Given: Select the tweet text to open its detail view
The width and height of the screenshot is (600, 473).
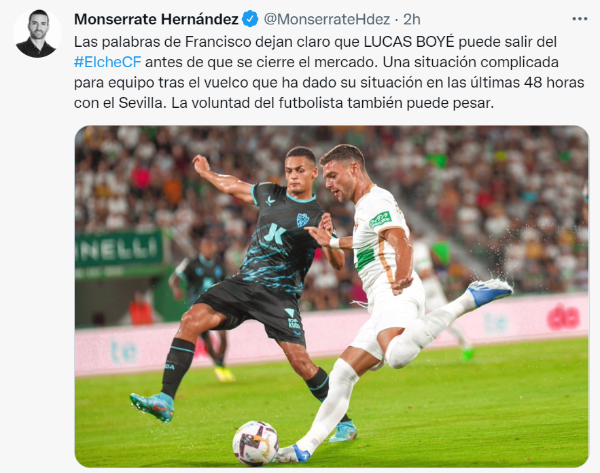Looking at the screenshot, I should 329,72.
